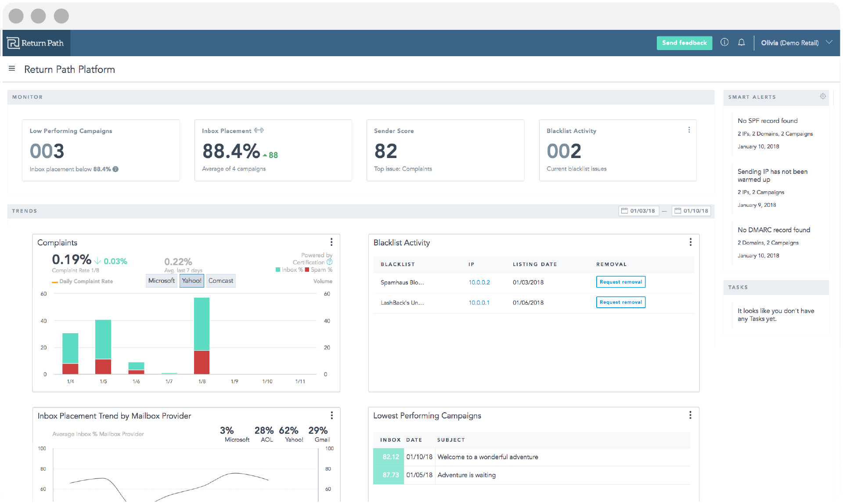
Task: Show help for inbox placement below 88.4%
Action: click(x=115, y=169)
